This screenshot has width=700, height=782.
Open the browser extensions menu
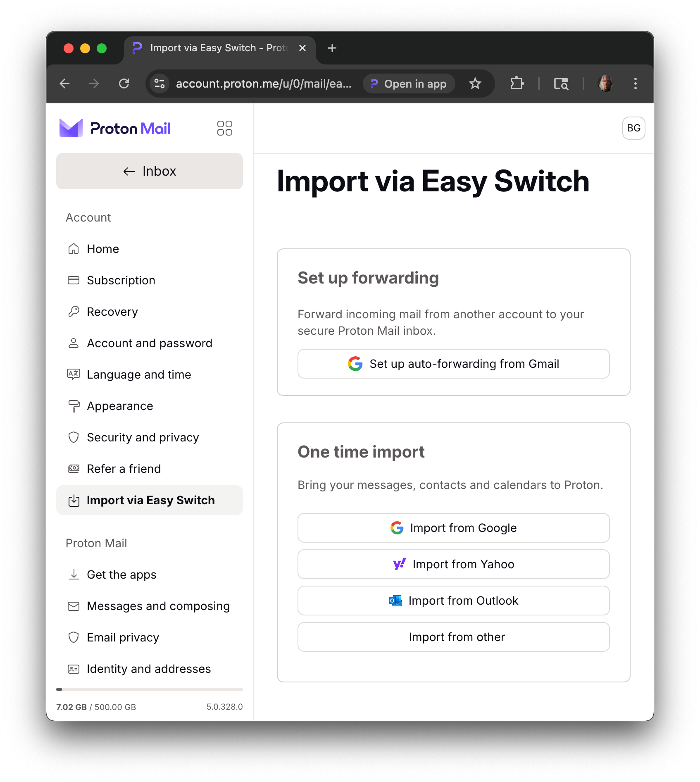point(517,84)
